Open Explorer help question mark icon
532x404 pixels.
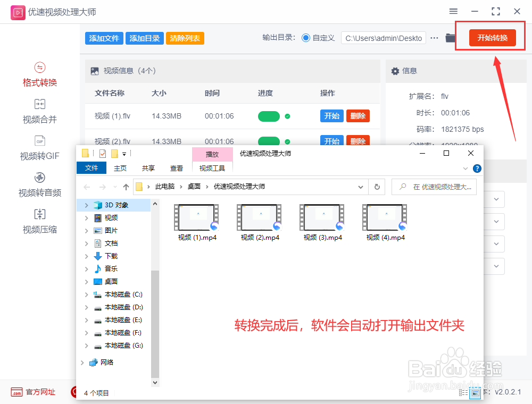477,169
